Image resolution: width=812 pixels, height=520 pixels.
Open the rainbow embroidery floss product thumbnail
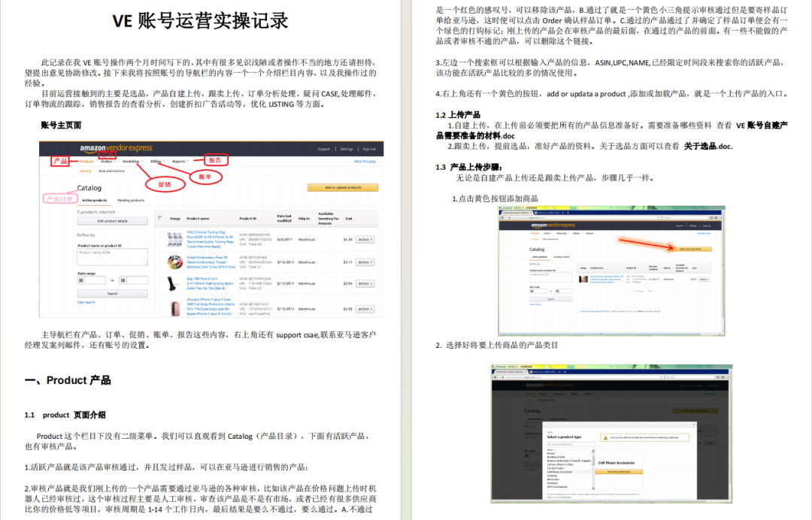click(x=174, y=262)
